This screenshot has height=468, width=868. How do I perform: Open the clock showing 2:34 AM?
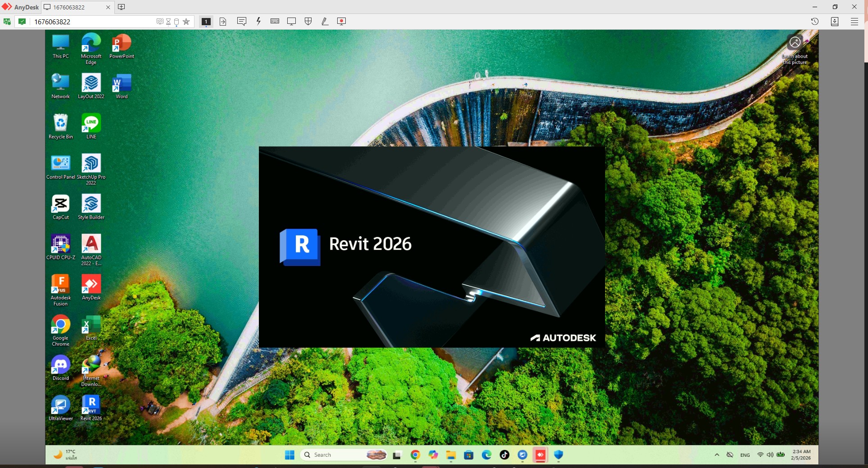pyautogui.click(x=801, y=455)
